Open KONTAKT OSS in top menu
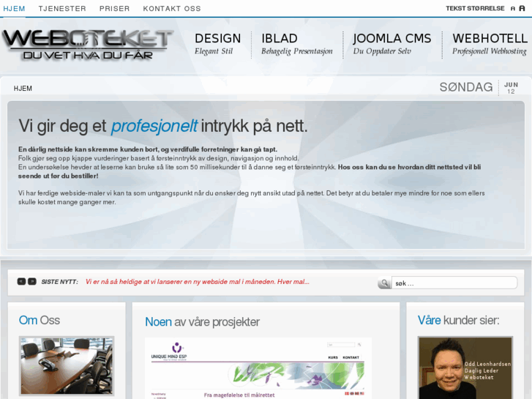Screen dimensions: 532x399 pyautogui.click(x=172, y=9)
